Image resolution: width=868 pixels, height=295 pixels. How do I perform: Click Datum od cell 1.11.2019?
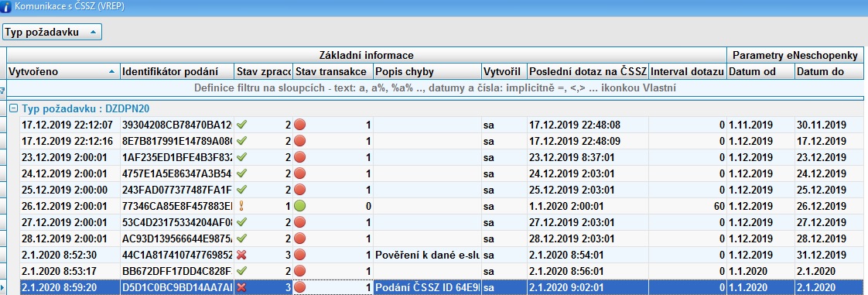click(x=750, y=125)
